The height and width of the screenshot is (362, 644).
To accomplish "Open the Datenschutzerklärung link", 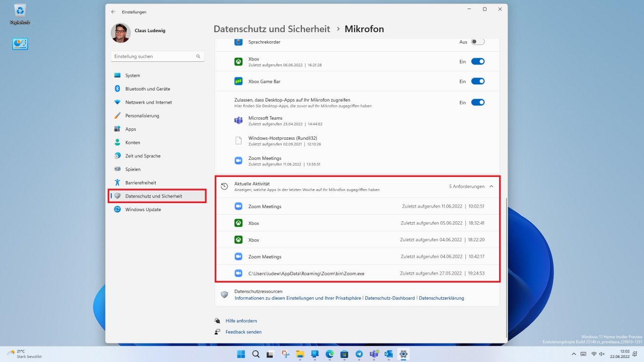I will [x=441, y=298].
